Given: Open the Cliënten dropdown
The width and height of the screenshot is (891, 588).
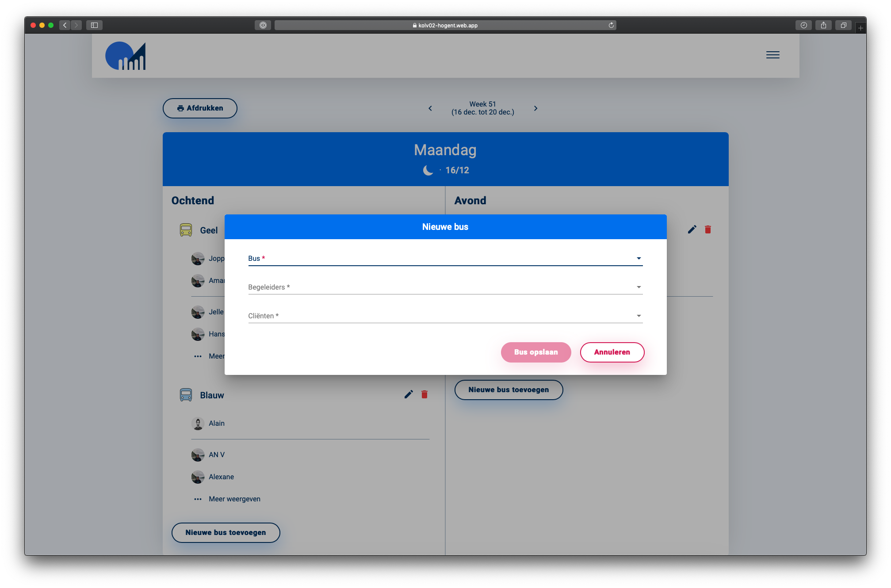Looking at the screenshot, I should (x=445, y=316).
